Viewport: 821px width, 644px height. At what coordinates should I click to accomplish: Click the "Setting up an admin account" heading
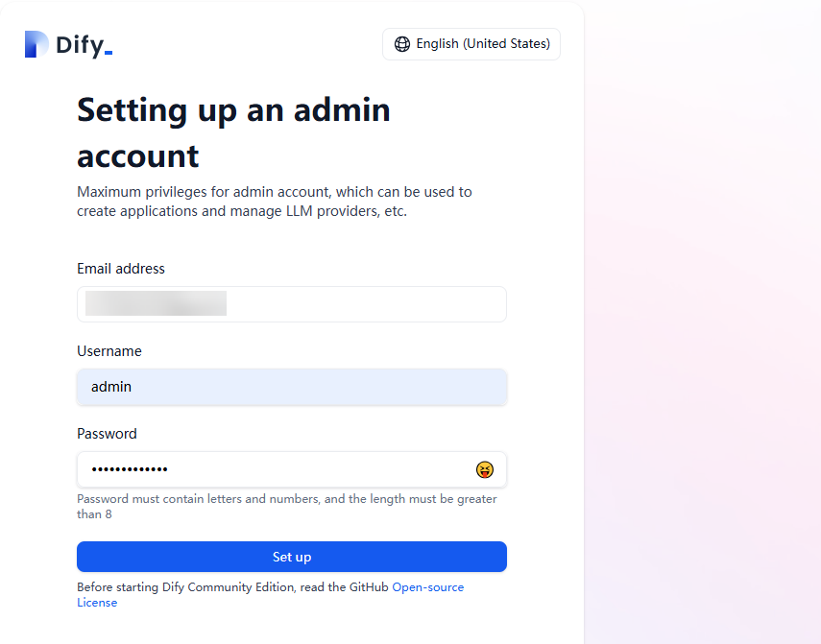pos(233,132)
